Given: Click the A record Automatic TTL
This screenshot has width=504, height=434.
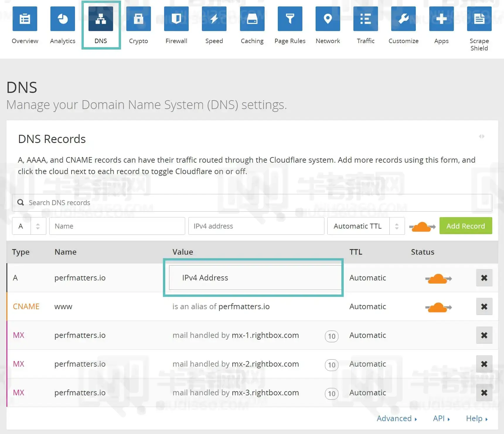Looking at the screenshot, I should point(368,278).
